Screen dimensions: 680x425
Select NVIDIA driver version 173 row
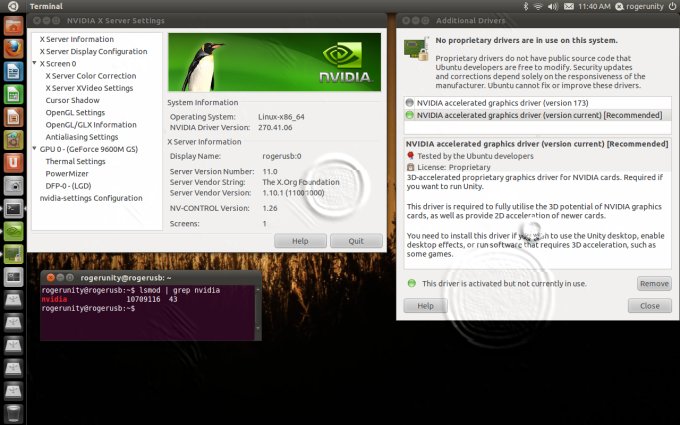pos(537,103)
